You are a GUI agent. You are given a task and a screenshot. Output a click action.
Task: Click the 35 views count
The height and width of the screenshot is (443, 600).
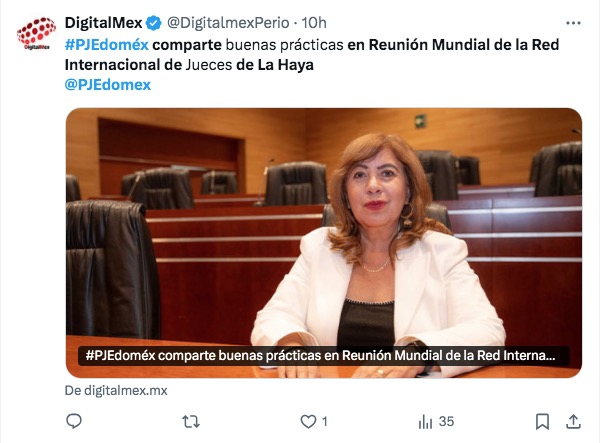tap(446, 422)
